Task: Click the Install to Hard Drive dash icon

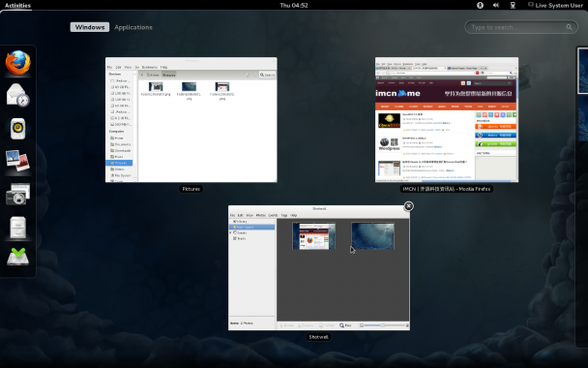Action: [18, 257]
